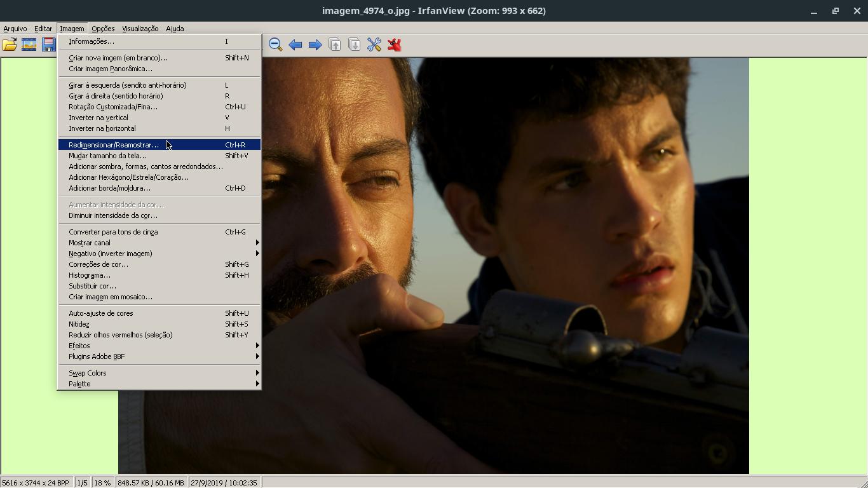The width and height of the screenshot is (868, 488).
Task: Select Mudar tamanho da tela...
Action: [x=159, y=156]
